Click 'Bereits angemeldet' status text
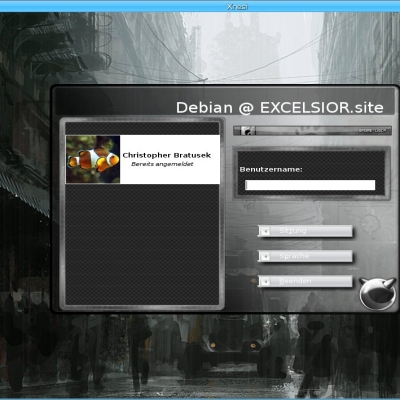 [162, 164]
